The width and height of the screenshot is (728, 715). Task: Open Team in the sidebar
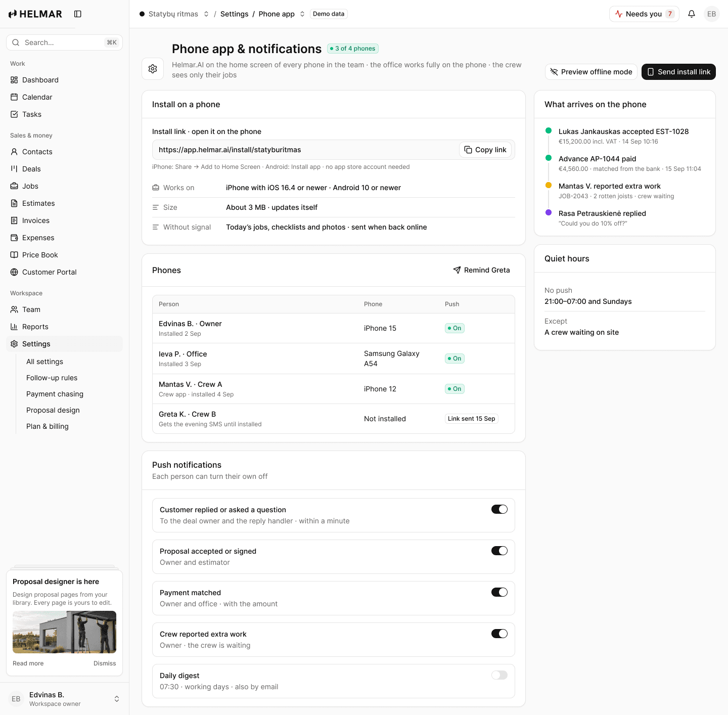coord(64,309)
